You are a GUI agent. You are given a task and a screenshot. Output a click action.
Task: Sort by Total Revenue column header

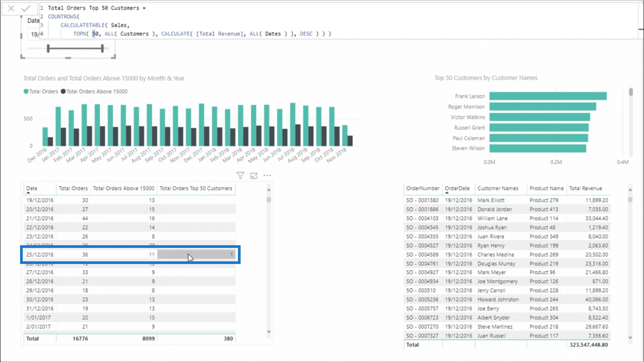coord(586,188)
